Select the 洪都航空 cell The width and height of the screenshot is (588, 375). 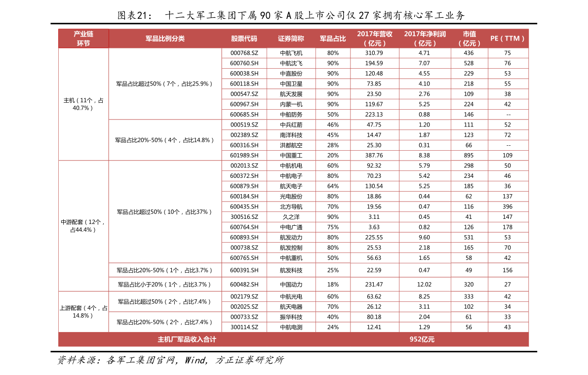click(291, 145)
